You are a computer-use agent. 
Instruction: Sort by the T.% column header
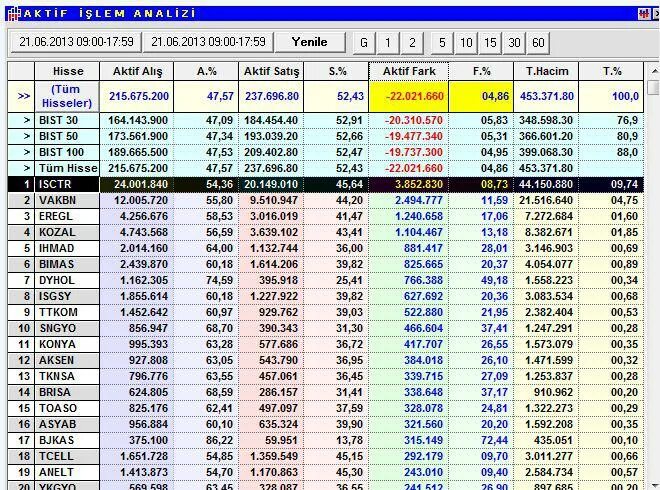click(611, 71)
